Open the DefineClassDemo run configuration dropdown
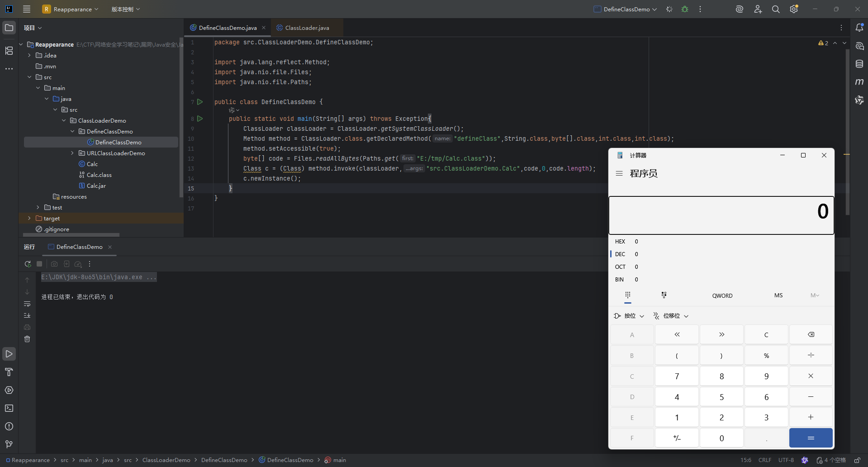Viewport: 868px width, 467px height. coord(626,9)
